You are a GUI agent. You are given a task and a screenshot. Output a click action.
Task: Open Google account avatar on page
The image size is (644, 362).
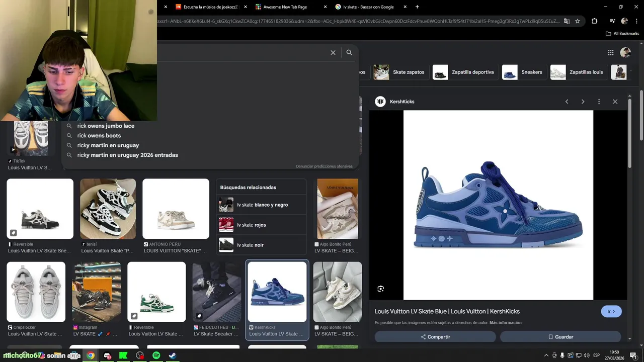click(x=625, y=52)
